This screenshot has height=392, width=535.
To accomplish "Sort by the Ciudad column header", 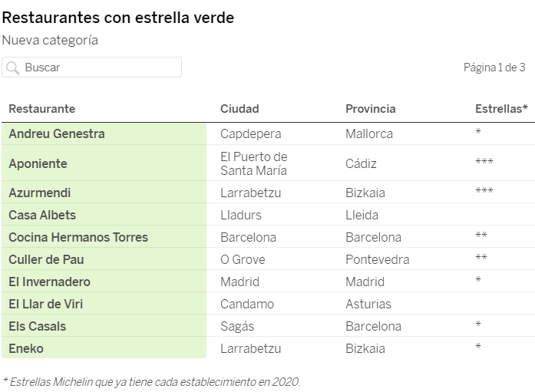I will tap(239, 109).
